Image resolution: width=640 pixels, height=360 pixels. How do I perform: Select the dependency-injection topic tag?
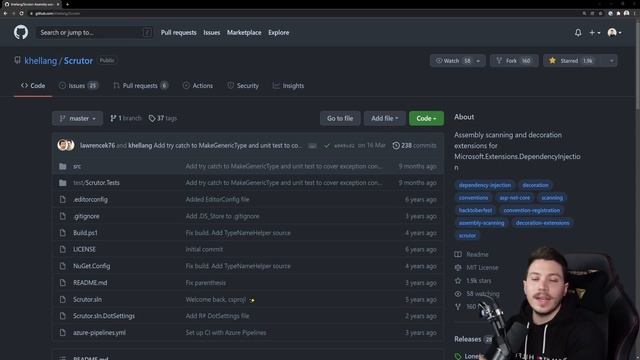coord(484,185)
